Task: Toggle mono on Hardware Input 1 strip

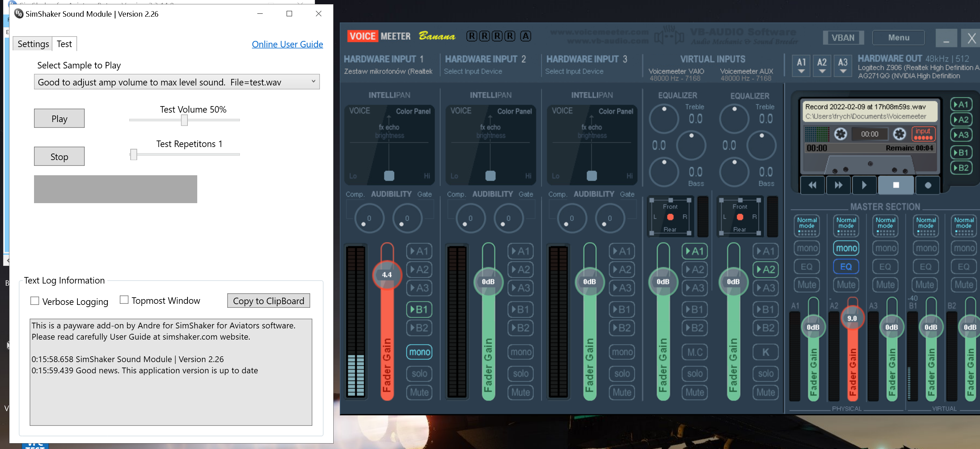Action: pyautogui.click(x=419, y=352)
